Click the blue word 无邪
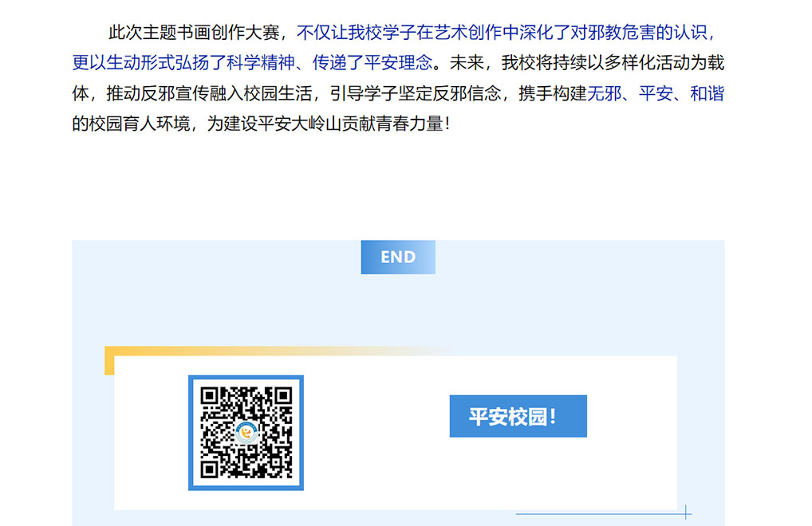This screenshot has height=526, width=812. click(604, 93)
